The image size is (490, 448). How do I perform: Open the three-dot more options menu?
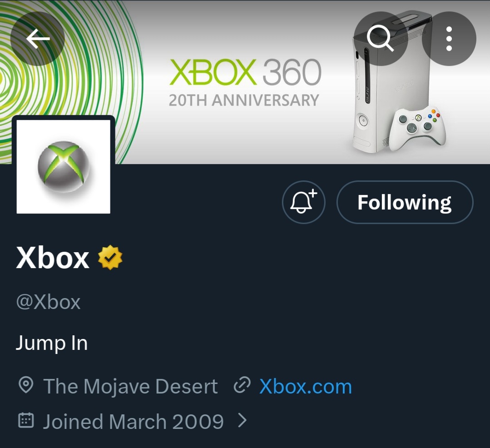449,39
